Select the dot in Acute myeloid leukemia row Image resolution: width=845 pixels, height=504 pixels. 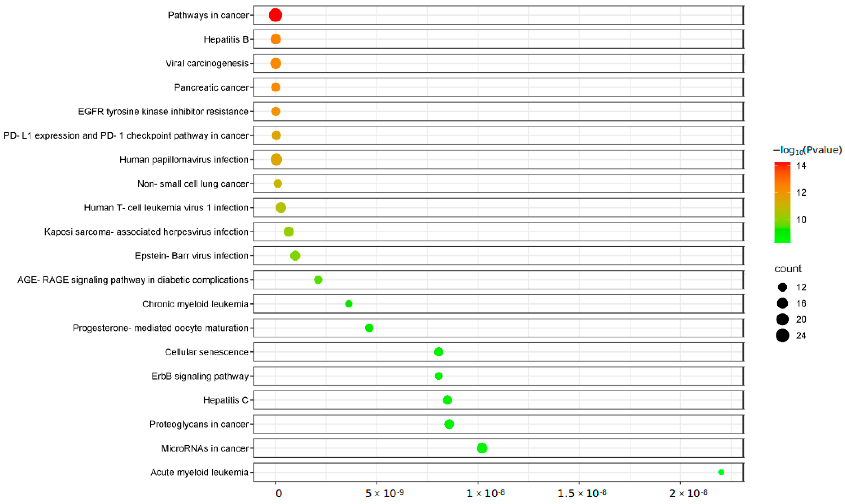tap(721, 472)
